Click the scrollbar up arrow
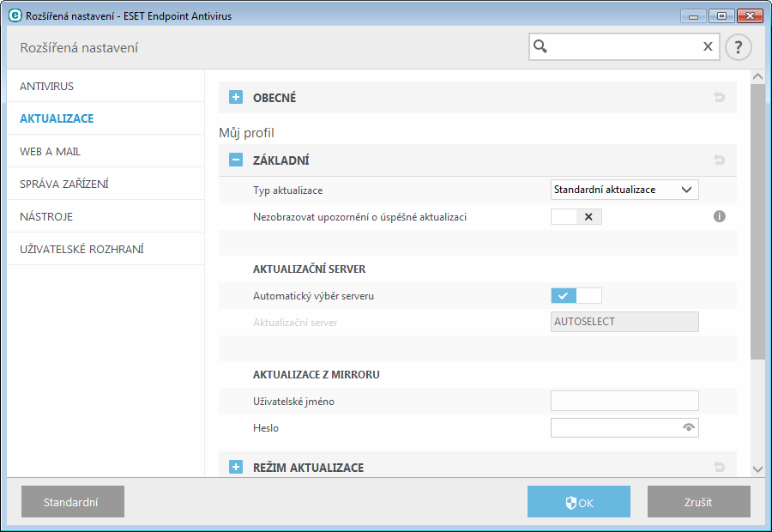The width and height of the screenshot is (772, 532). coord(757,76)
